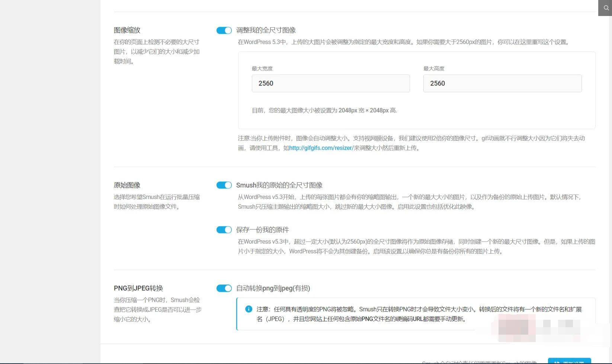This screenshot has height=364, width=612.
Task: Focus the 最大高度 input field
Action: [x=502, y=83]
